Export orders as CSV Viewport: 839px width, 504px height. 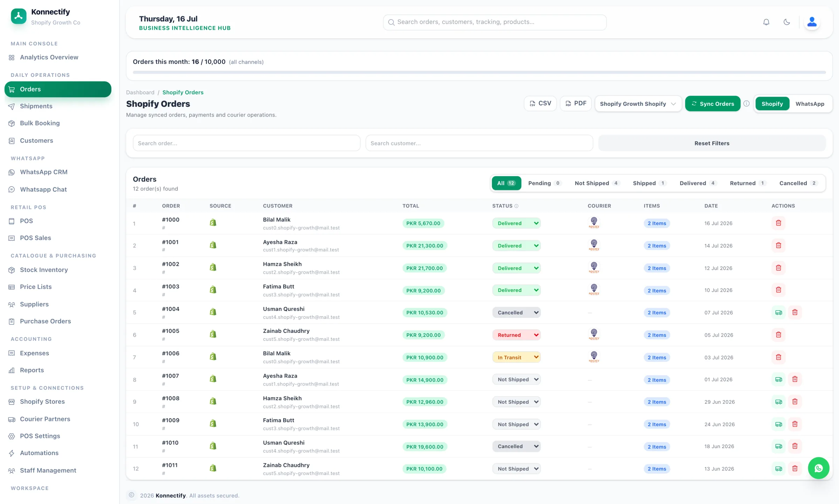coord(540,103)
